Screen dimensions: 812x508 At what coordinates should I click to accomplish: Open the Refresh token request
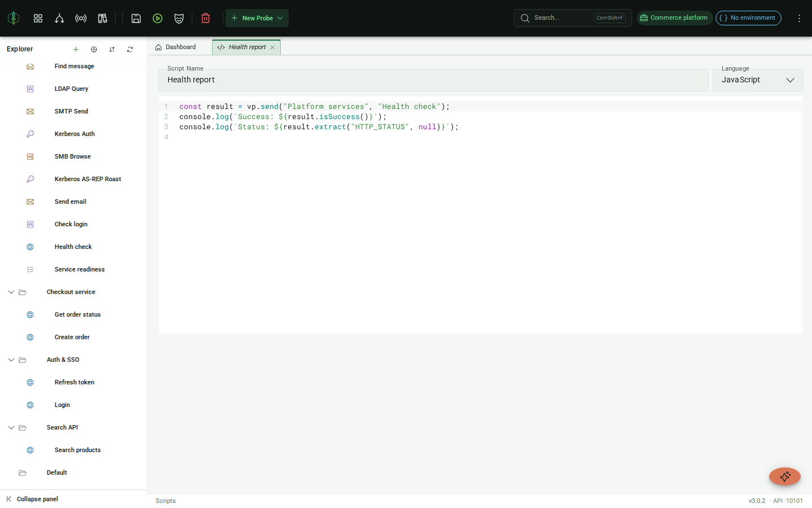click(x=73, y=382)
